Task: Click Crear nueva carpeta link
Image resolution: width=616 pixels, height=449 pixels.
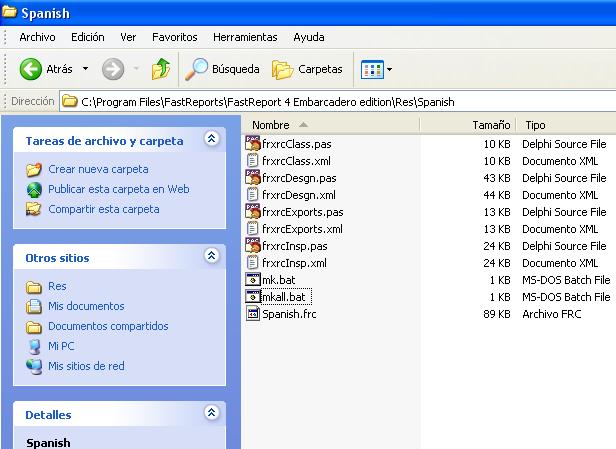Action: point(96,169)
